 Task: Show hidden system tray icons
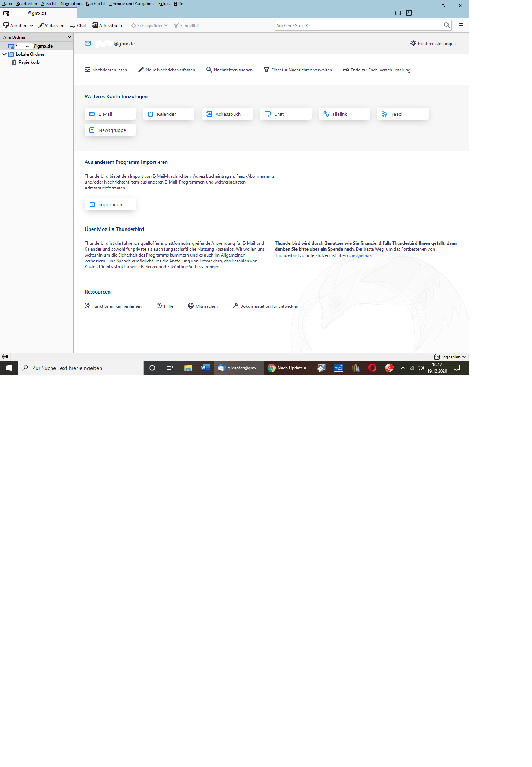403,368
